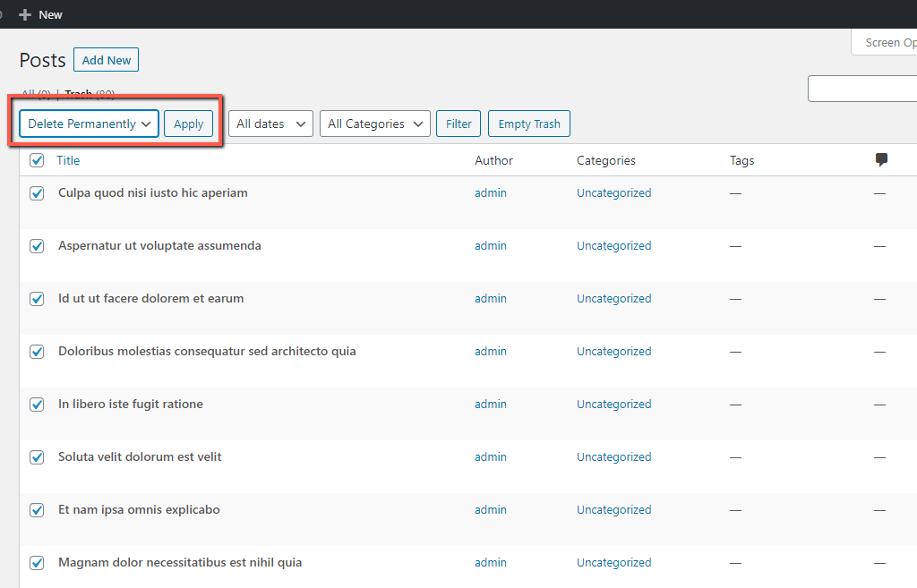This screenshot has width=917, height=588.
Task: Click the post title Culpa quod nisi iusto hic aperiam
Action: point(152,193)
